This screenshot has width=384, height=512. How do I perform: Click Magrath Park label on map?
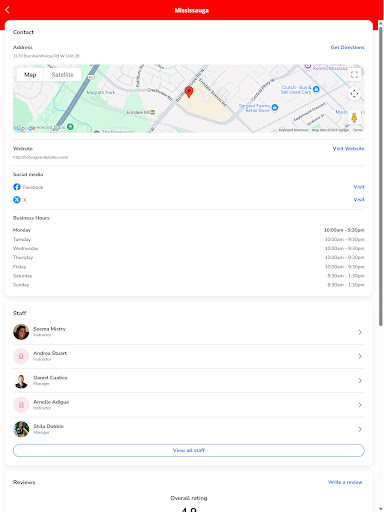(101, 92)
